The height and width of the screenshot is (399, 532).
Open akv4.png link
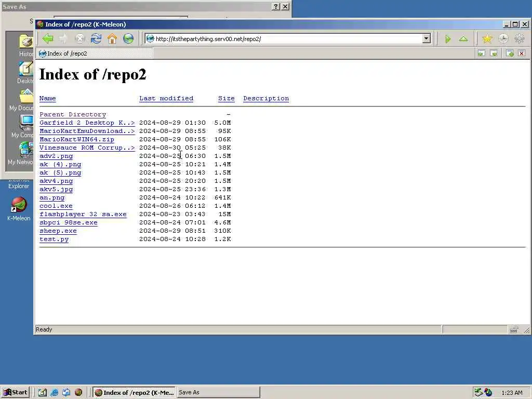pyautogui.click(x=56, y=181)
